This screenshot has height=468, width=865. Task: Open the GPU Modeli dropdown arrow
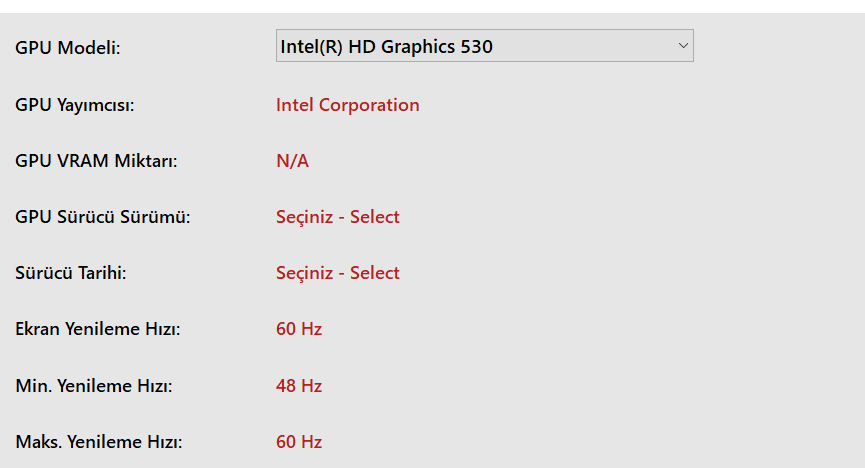coord(683,45)
